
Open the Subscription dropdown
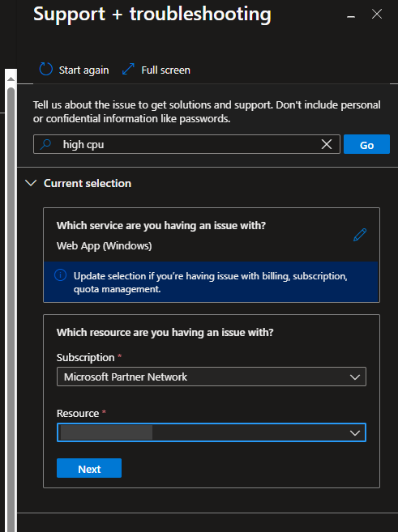[212, 377]
